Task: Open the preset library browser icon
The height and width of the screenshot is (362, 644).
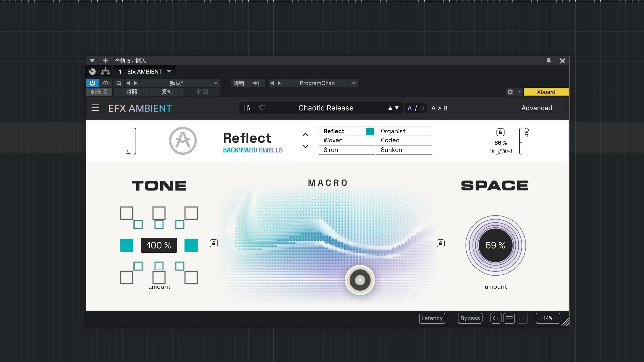Action: pos(247,108)
